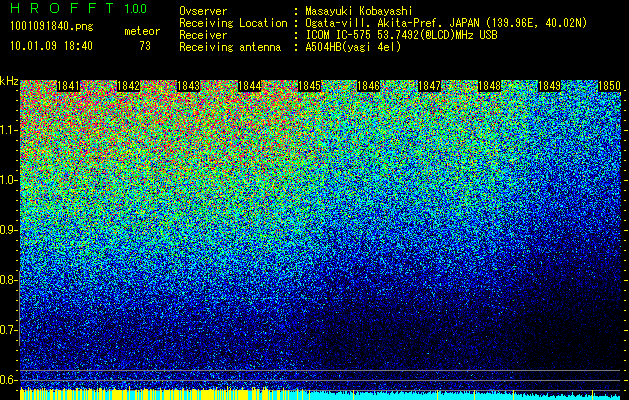Click the Ovserver label
This screenshot has width=629, height=400.
pyautogui.click(x=203, y=11)
